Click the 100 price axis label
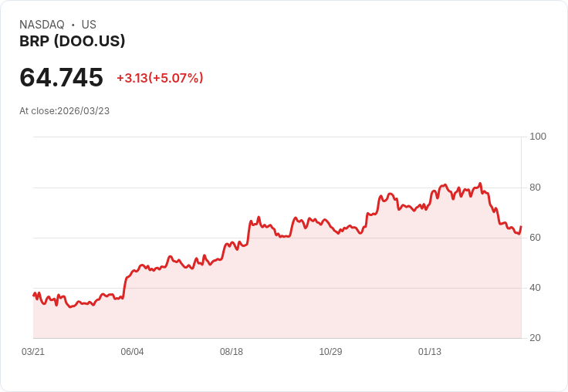This screenshot has width=568, height=392. 537,137
